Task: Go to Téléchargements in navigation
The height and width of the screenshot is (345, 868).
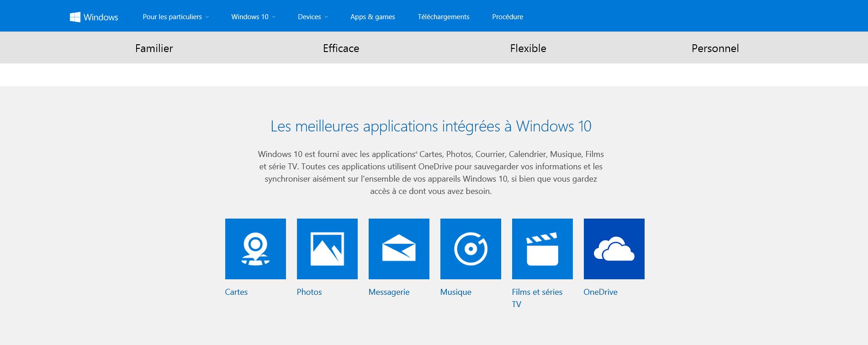Action: [444, 17]
